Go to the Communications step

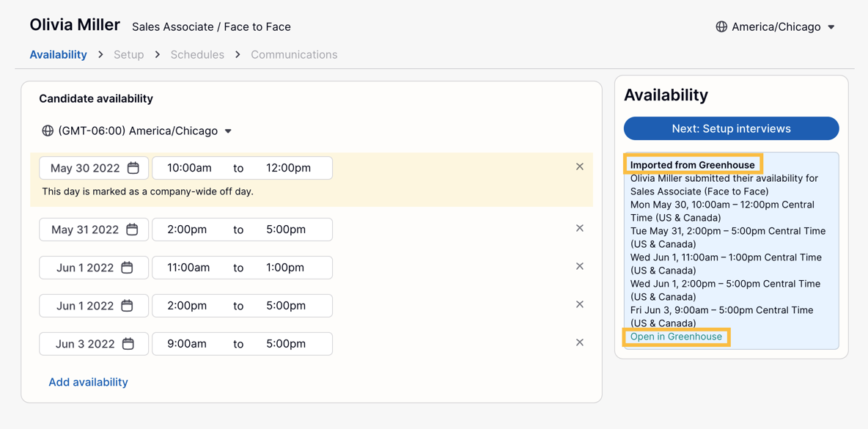tap(294, 55)
